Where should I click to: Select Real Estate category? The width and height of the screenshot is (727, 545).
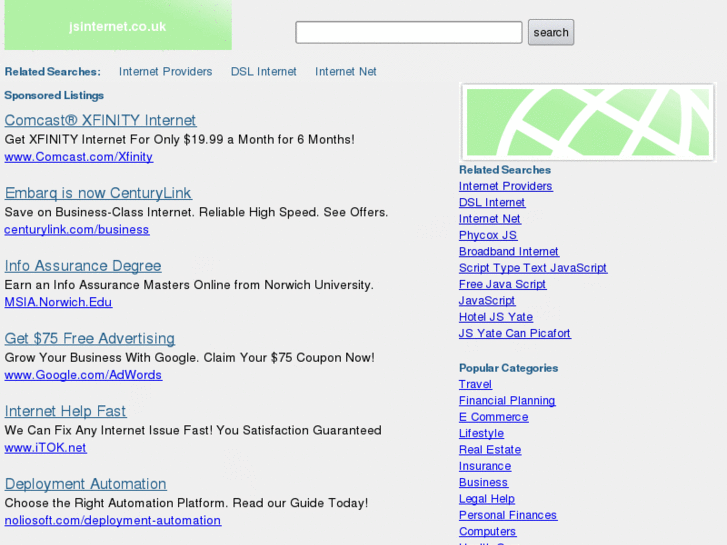490,450
